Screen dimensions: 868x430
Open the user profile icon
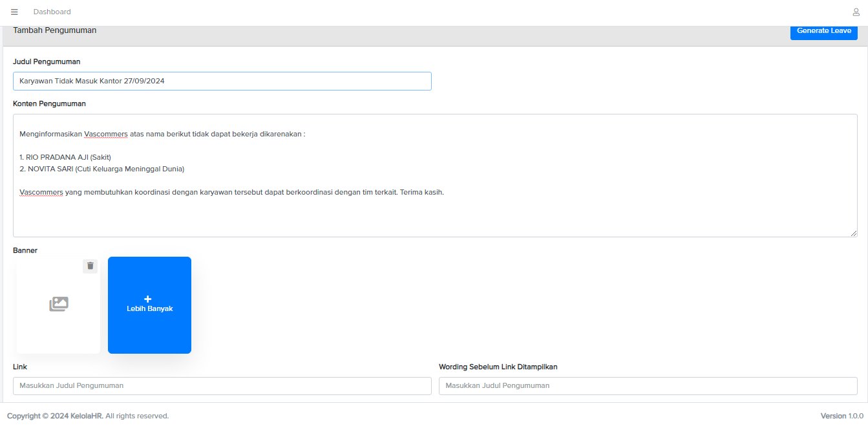(x=856, y=12)
